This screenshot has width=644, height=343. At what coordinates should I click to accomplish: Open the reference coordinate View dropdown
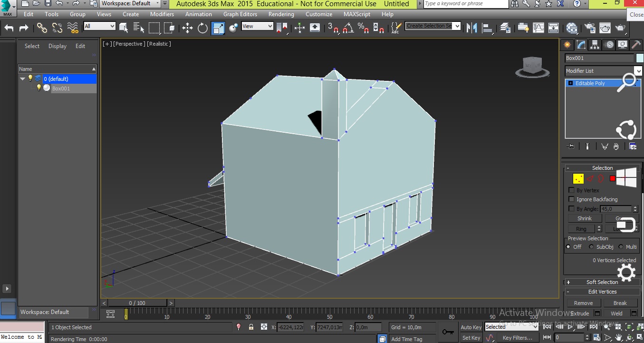tap(257, 27)
